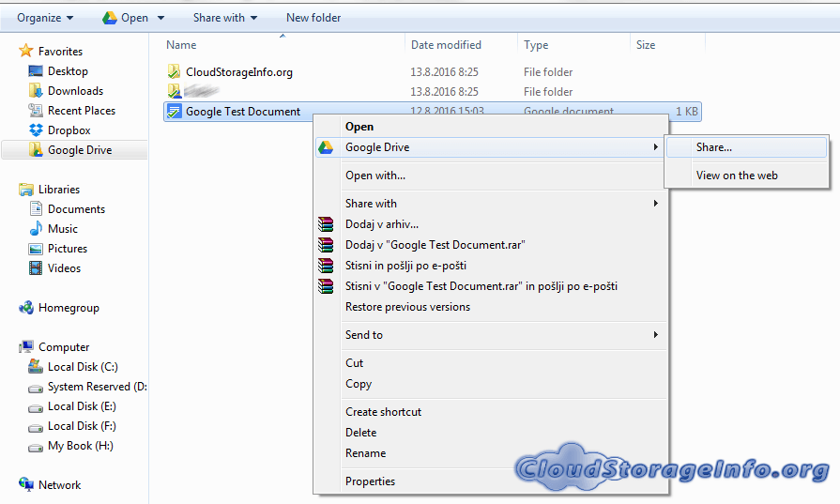The image size is (840, 504).
Task: Click the My Book (H:) drive icon
Action: (x=36, y=448)
